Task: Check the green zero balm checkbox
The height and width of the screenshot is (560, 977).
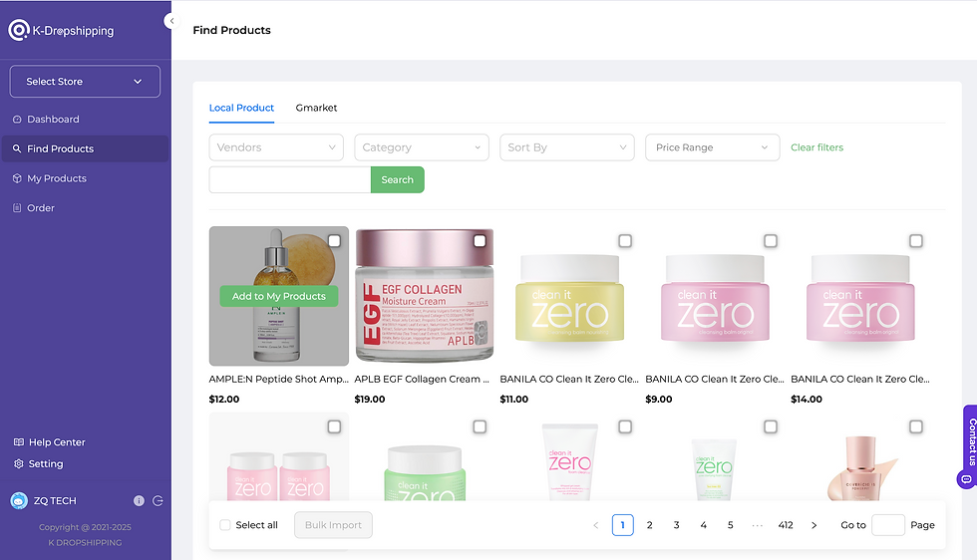Action: pyautogui.click(x=480, y=426)
